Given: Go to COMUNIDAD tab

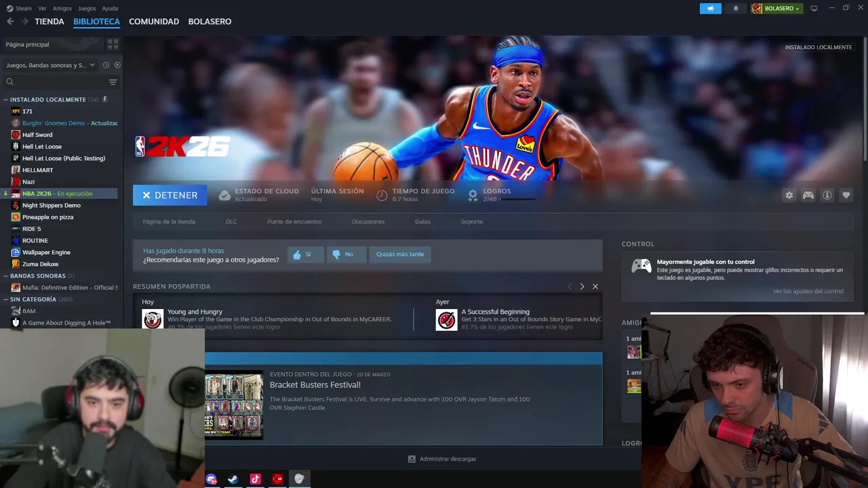Looking at the screenshot, I should pyautogui.click(x=154, y=22).
